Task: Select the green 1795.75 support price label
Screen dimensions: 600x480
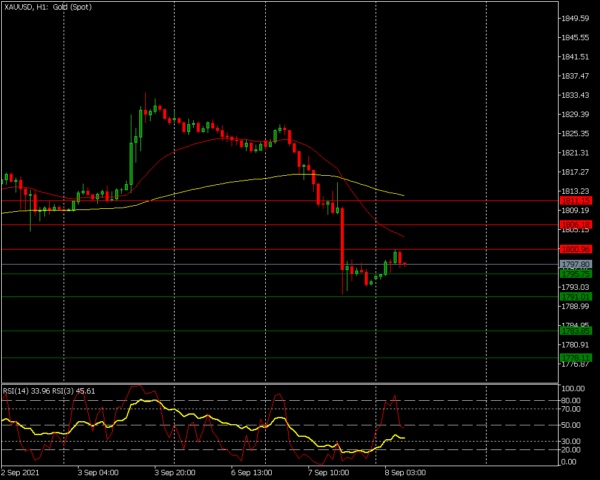Action: tap(579, 273)
